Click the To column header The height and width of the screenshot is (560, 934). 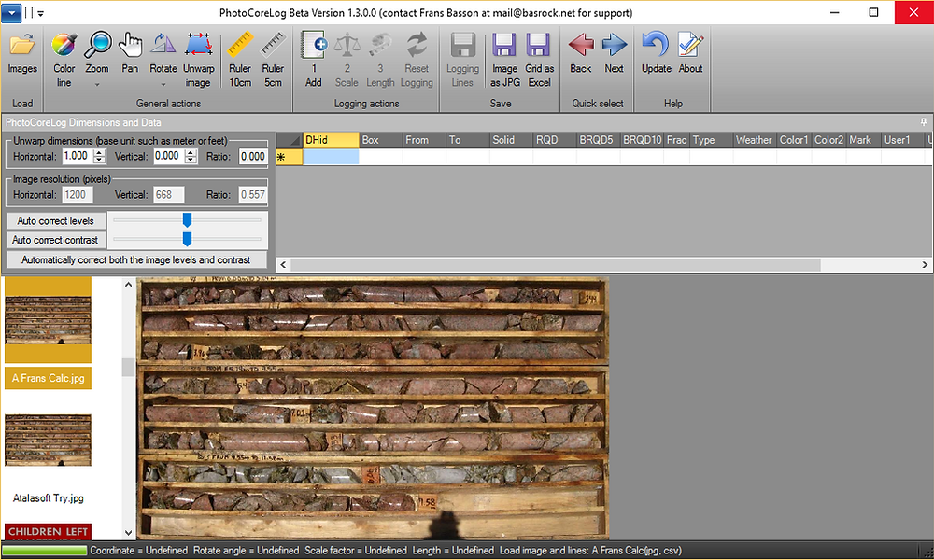(467, 140)
